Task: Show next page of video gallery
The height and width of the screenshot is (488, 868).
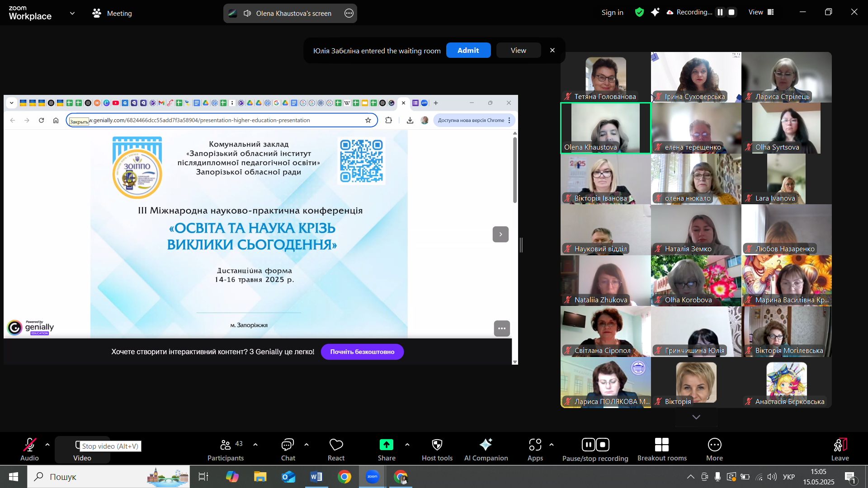Action: [696, 417]
